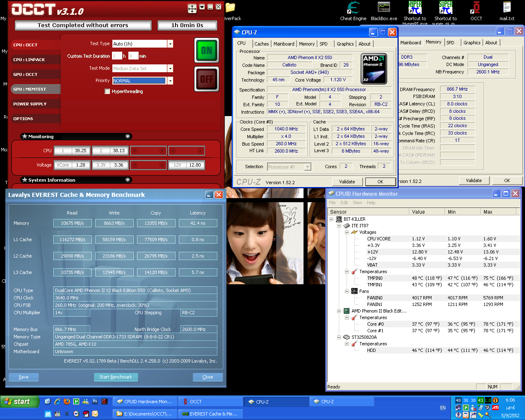525x420 pixels.
Task: Click the mobile phone tray icon
Action: click(x=481, y=408)
